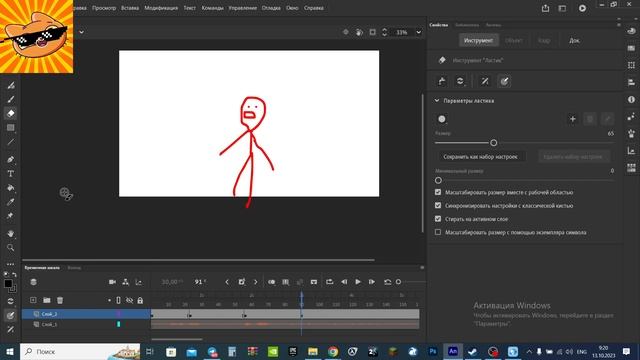Check Масштабировать размер с помощью экземпляра символа
Image resolution: width=640 pixels, height=360 pixels.
pyautogui.click(x=438, y=232)
